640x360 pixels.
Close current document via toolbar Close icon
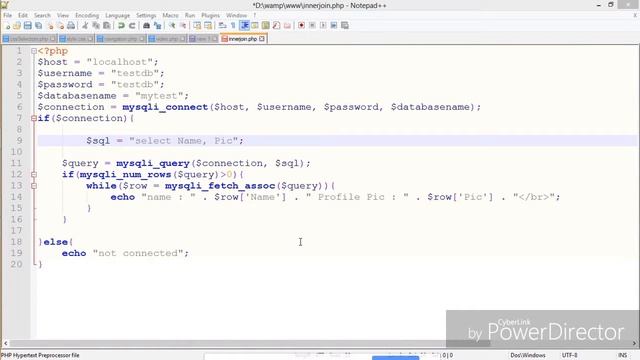[x=50, y=25]
